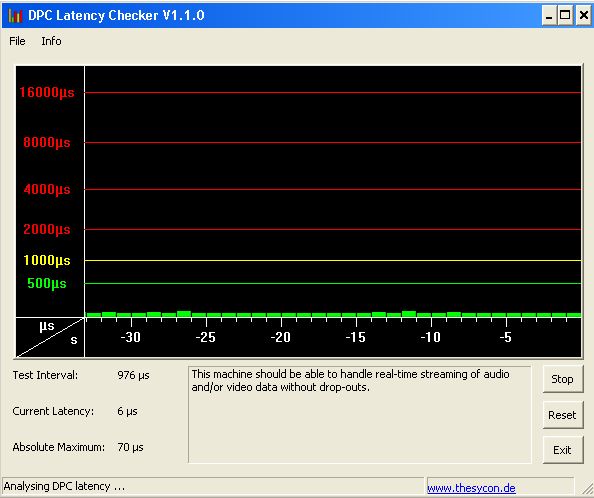Open the Info menu
The width and height of the screenshot is (594, 498).
[51, 41]
